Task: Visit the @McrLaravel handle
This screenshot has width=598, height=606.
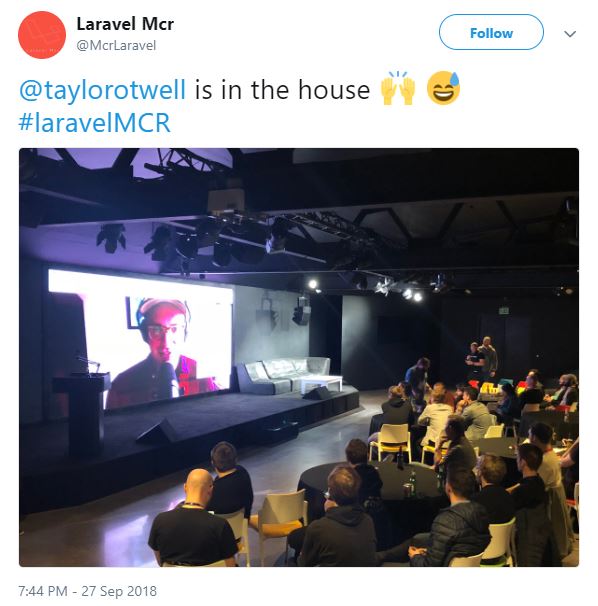Action: [x=116, y=45]
